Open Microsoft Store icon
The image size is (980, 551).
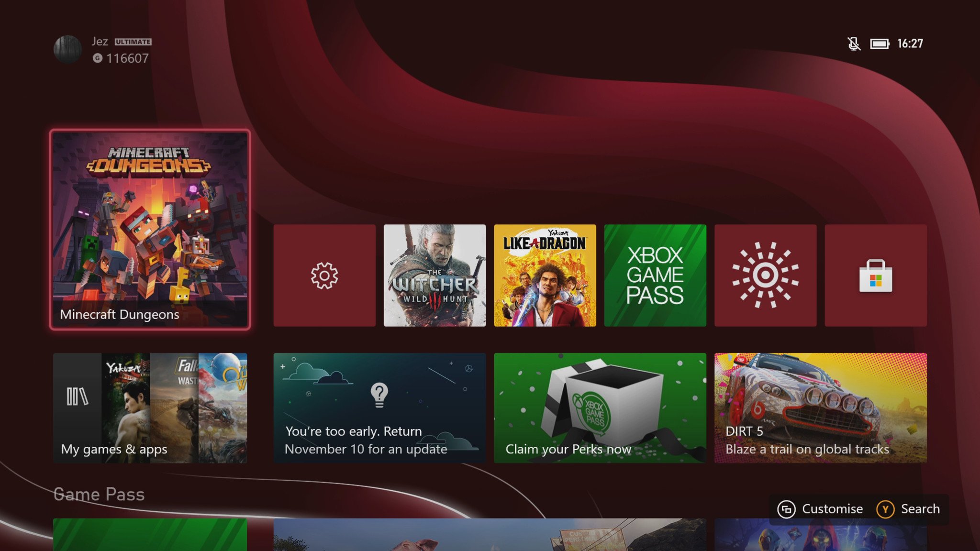point(875,275)
